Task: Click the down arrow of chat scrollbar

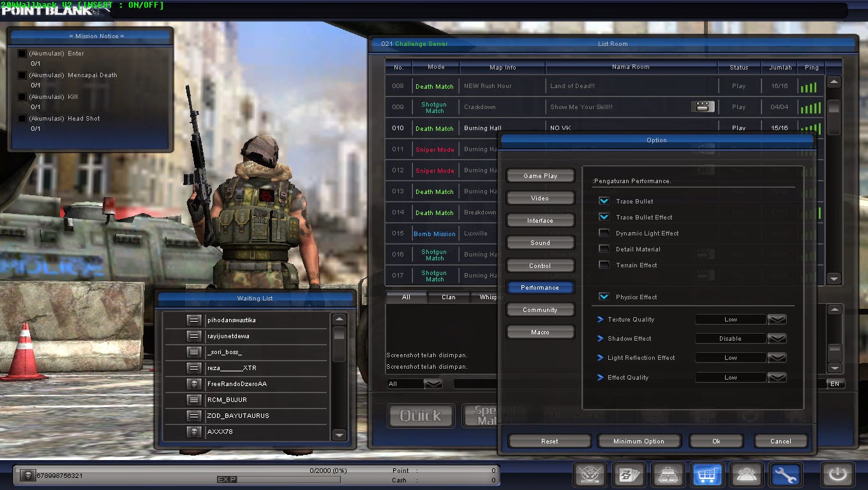Action: (x=834, y=368)
